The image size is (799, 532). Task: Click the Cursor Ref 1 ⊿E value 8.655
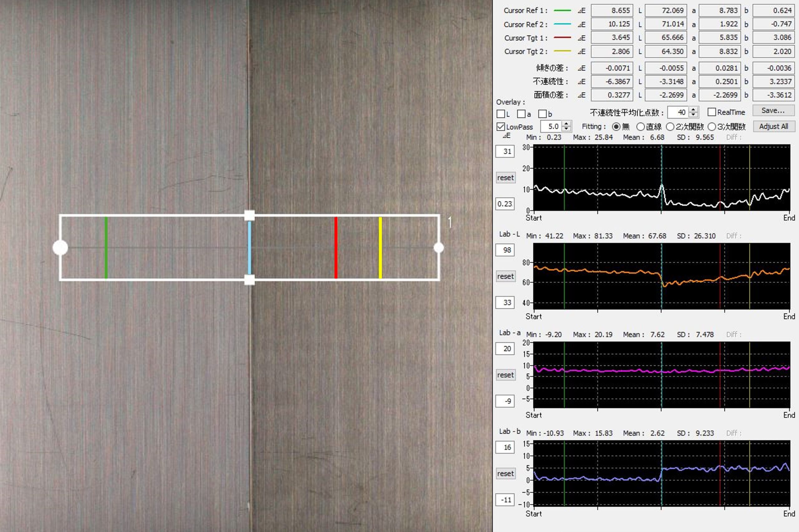pos(612,11)
